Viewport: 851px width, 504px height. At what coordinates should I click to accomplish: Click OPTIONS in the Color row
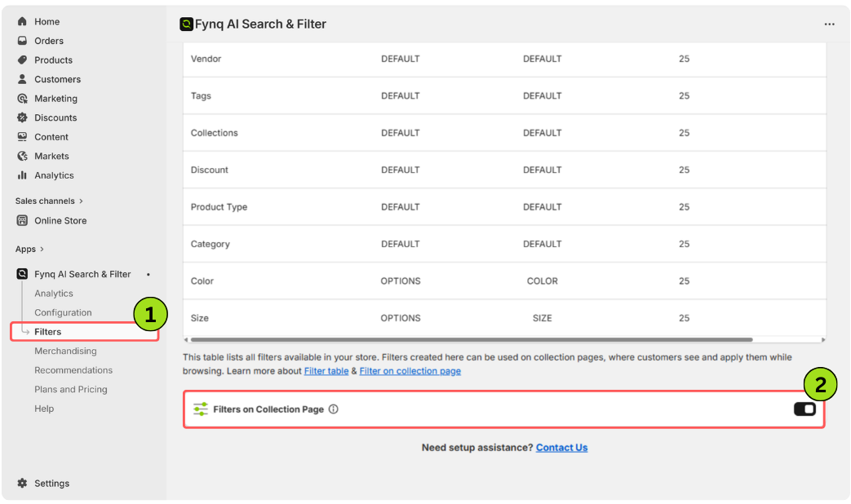click(x=401, y=281)
